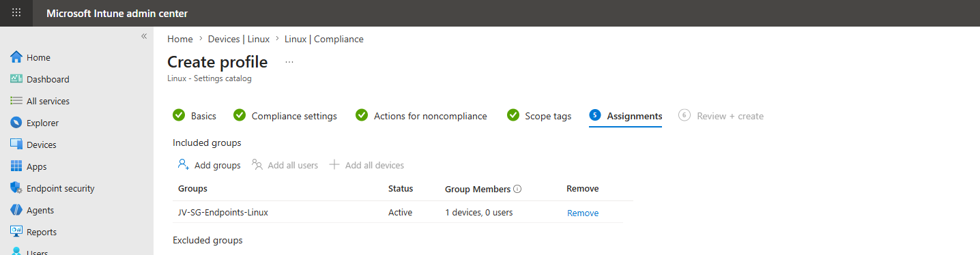Click the Home house icon in sidebar
The height and width of the screenshot is (255, 980).
click(x=16, y=57)
